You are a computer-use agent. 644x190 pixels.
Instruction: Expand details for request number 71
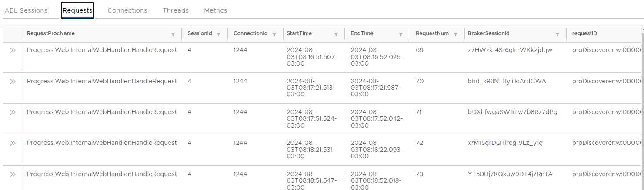pyautogui.click(x=13, y=112)
